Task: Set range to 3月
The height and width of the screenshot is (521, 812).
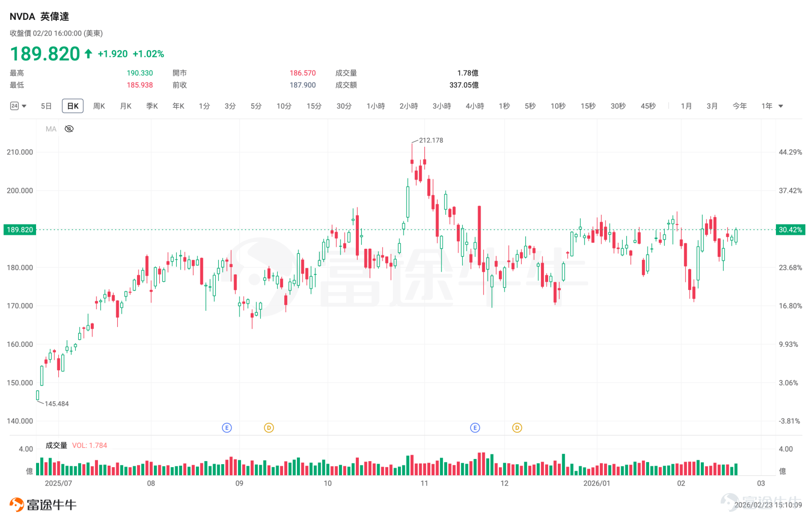Action: 712,106
